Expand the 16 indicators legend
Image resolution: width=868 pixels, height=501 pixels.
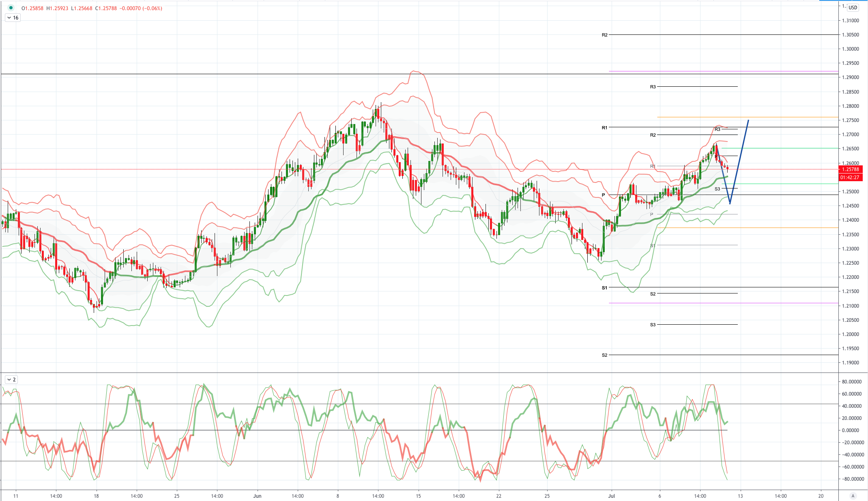click(x=13, y=17)
